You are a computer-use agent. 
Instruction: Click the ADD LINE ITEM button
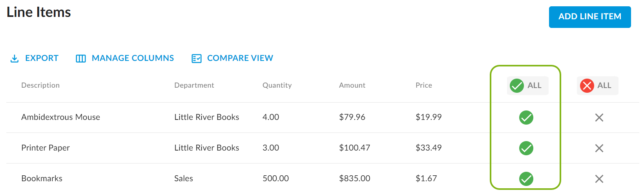pos(589,17)
